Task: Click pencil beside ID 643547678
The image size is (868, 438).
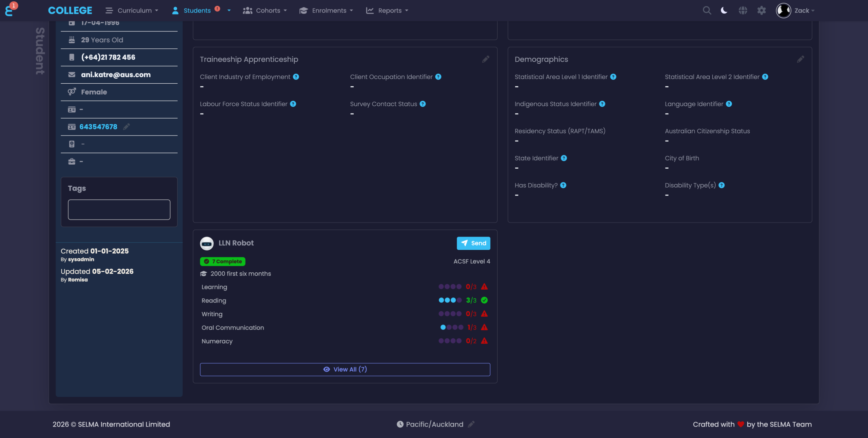Action: (126, 127)
